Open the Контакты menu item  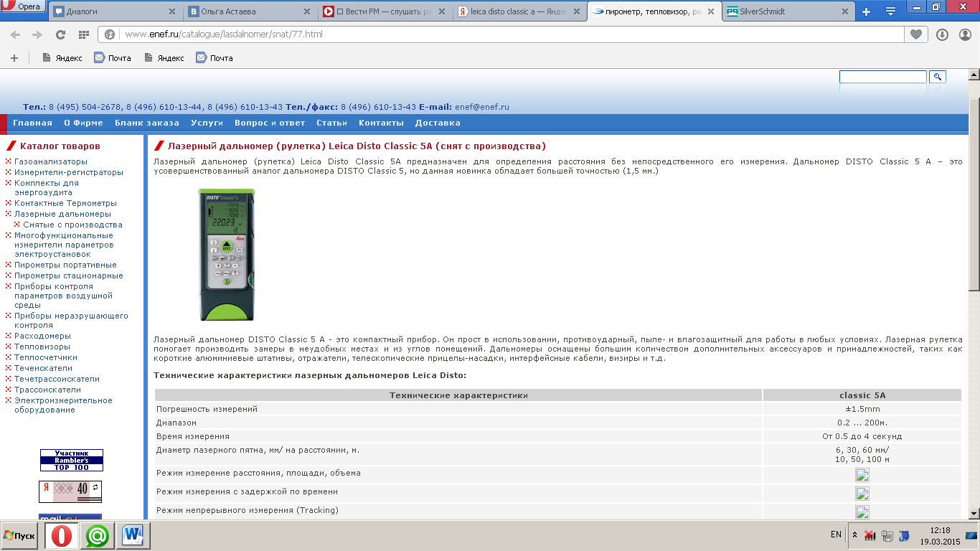(381, 123)
